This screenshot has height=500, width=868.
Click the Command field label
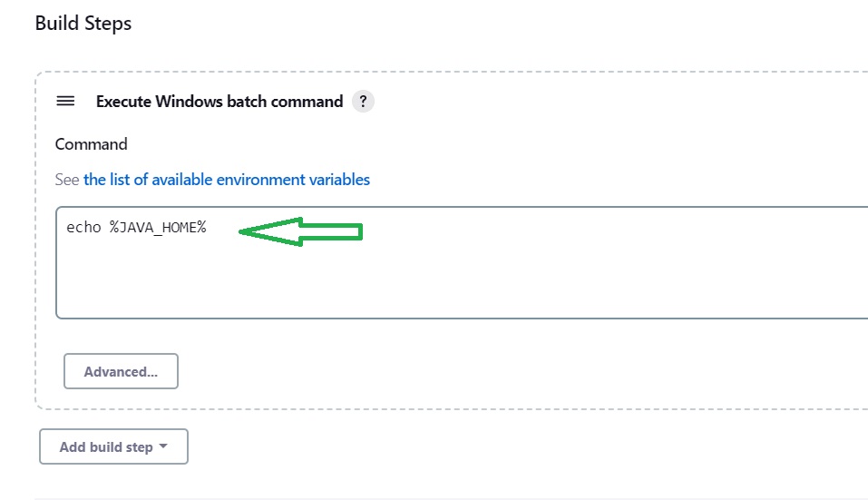point(92,144)
